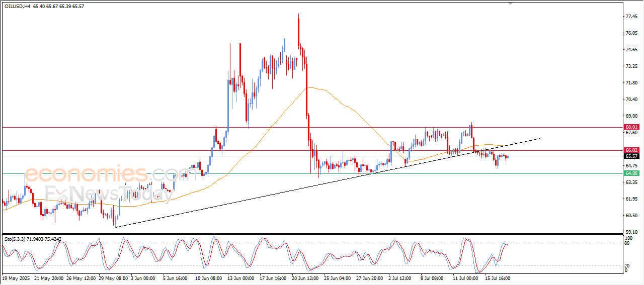This screenshot has height=285, width=644.
Task: Click the 26 May 12:00 date label
Action: click(82, 277)
